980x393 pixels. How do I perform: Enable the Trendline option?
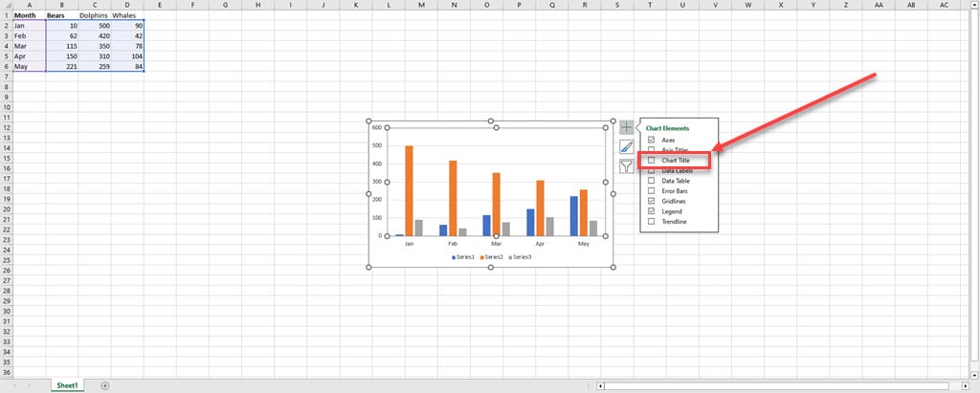pyautogui.click(x=651, y=221)
